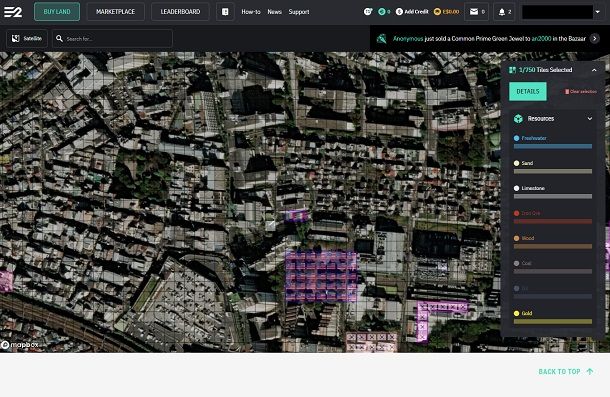Image resolution: width=610 pixels, height=397 pixels.
Task: Open the How-to menu item
Action: [251, 12]
